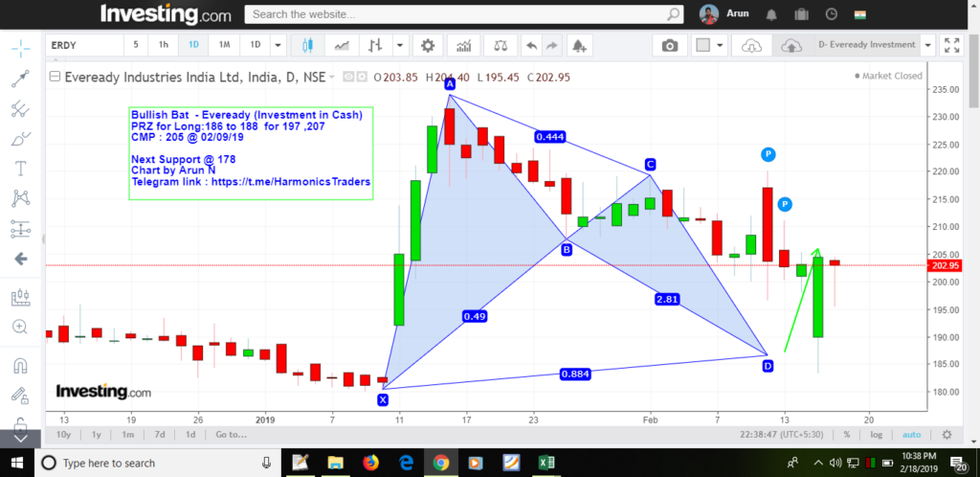
Task: Collapse the Eveready chart legend
Action: point(55,77)
